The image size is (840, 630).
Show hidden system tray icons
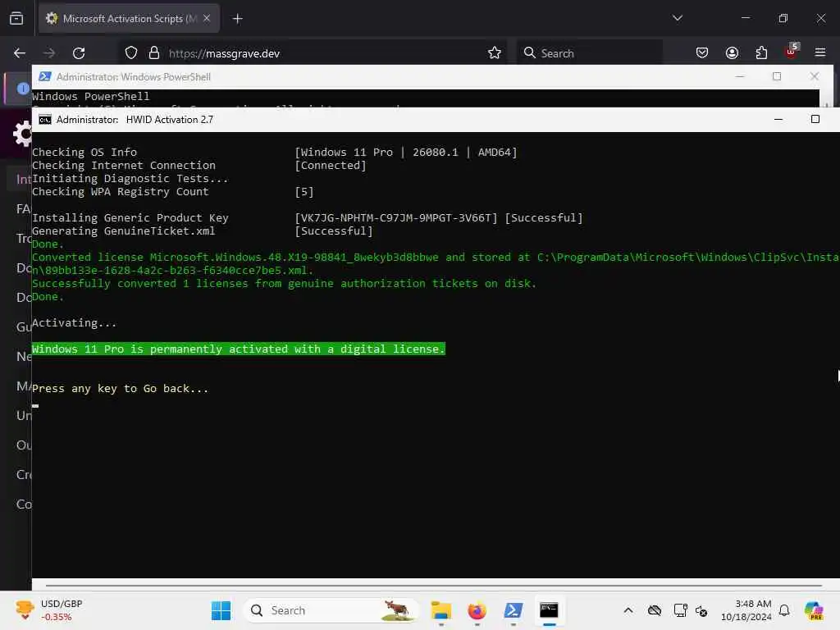pos(628,610)
